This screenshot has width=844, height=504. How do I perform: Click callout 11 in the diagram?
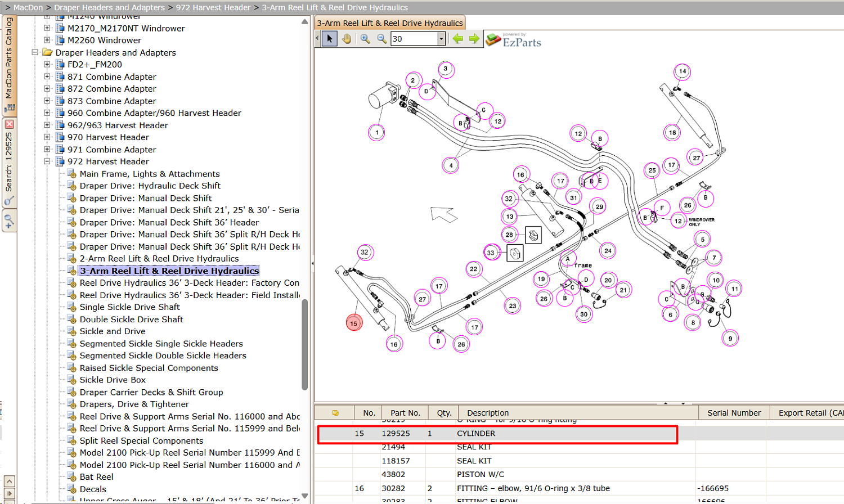pyautogui.click(x=734, y=289)
